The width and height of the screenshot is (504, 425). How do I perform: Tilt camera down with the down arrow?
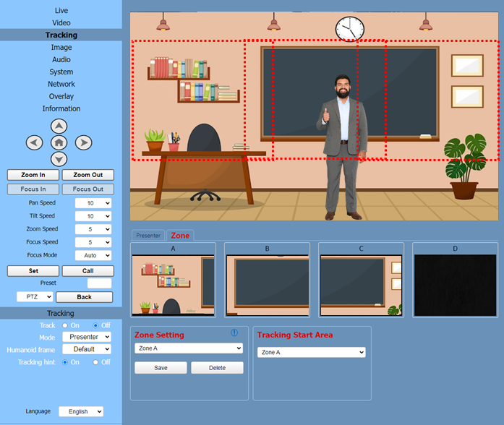[59, 159]
